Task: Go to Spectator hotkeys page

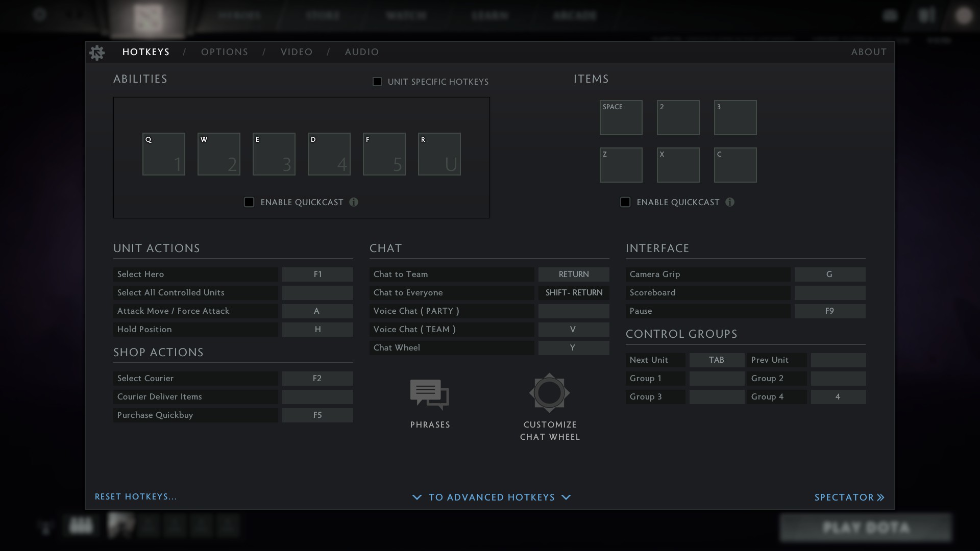Action: point(849,497)
